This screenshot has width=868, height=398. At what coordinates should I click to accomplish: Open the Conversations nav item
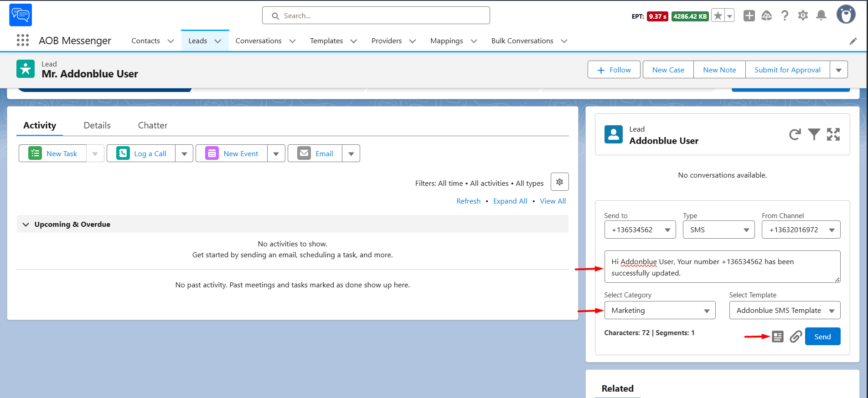point(258,41)
